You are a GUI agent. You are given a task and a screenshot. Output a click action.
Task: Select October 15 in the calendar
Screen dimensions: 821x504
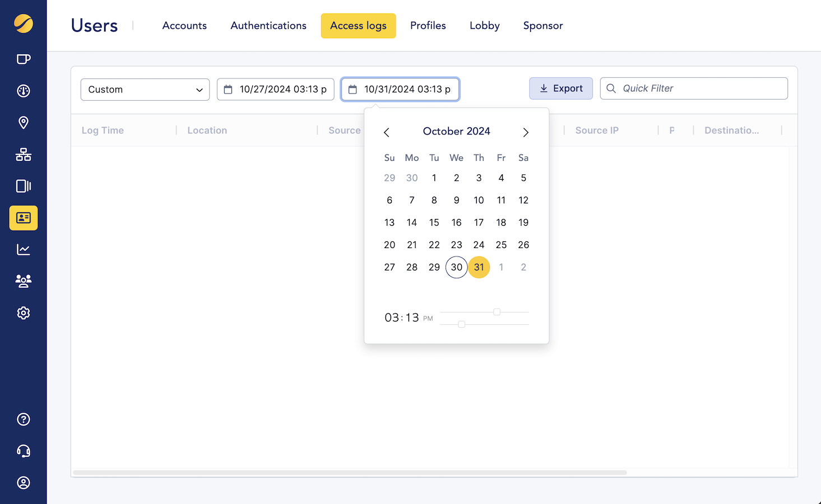click(x=434, y=222)
